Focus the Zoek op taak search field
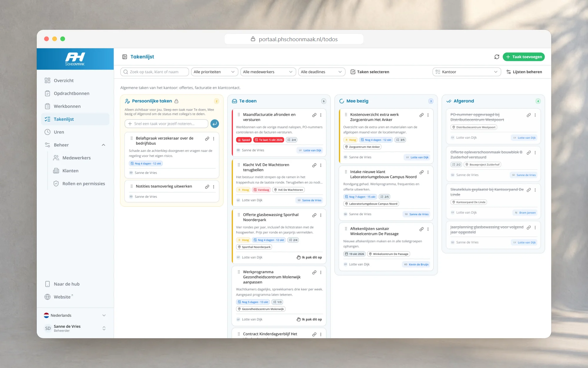 155,72
